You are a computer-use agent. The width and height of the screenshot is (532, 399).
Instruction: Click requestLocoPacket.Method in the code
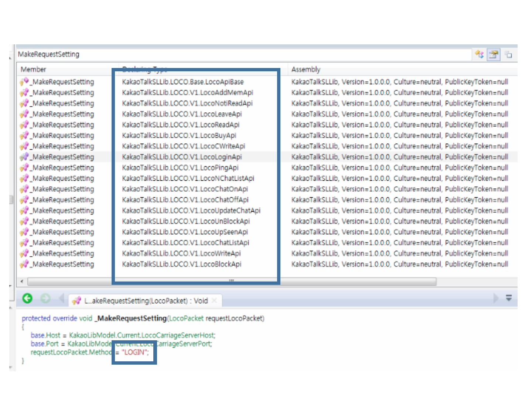tap(71, 352)
